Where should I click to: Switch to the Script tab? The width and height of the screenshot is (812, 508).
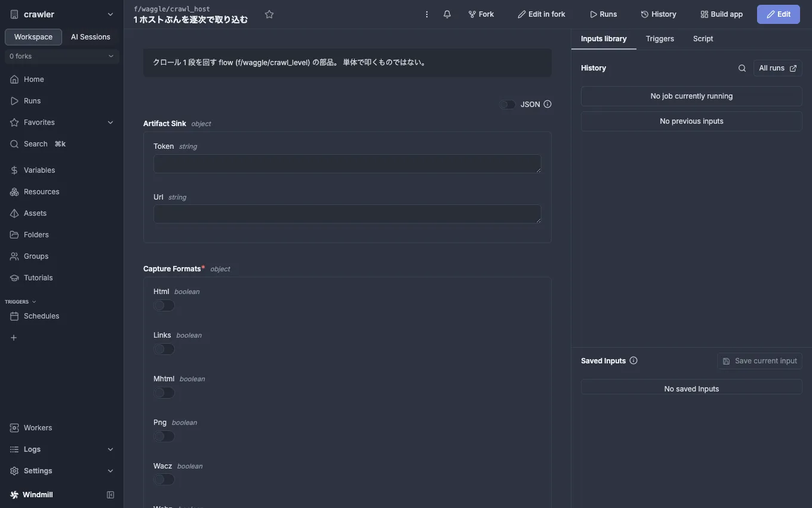[703, 39]
